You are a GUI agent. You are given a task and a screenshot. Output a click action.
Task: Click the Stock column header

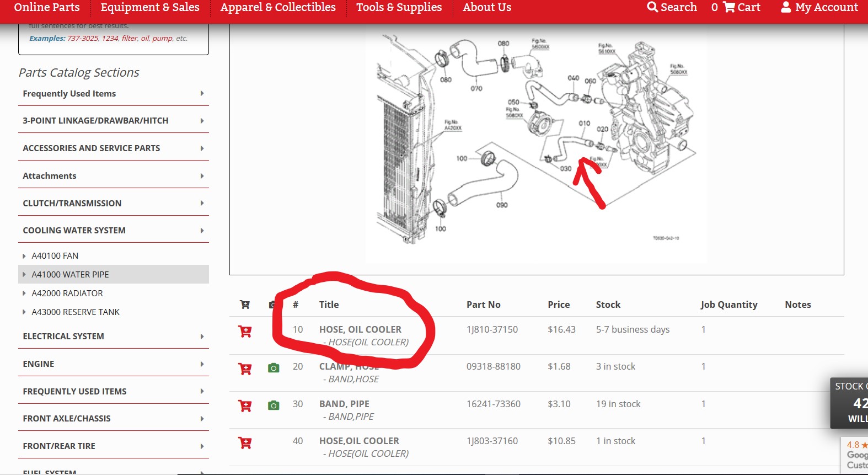coord(608,305)
